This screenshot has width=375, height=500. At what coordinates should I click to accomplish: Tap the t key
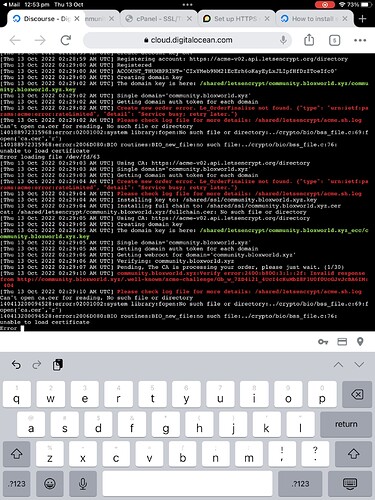point(153,395)
